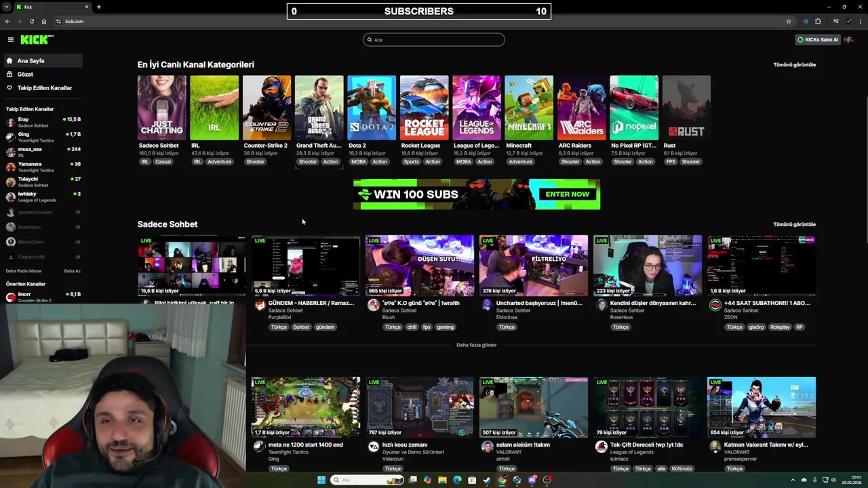
Task: Open Just Chatting category thumbnail
Action: click(x=161, y=108)
